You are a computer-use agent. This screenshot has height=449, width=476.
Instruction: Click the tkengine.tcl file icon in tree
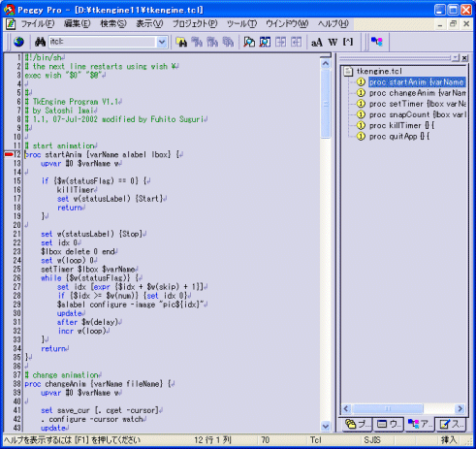click(x=348, y=71)
